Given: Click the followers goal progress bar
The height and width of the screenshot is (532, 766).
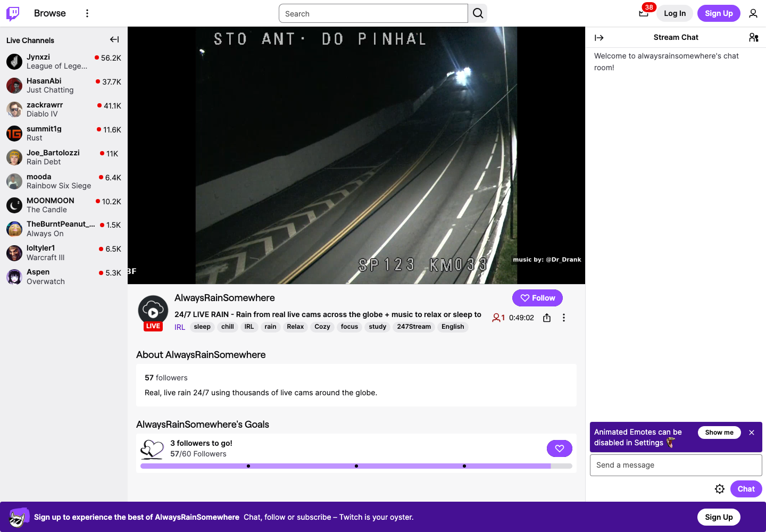Looking at the screenshot, I should [x=356, y=466].
